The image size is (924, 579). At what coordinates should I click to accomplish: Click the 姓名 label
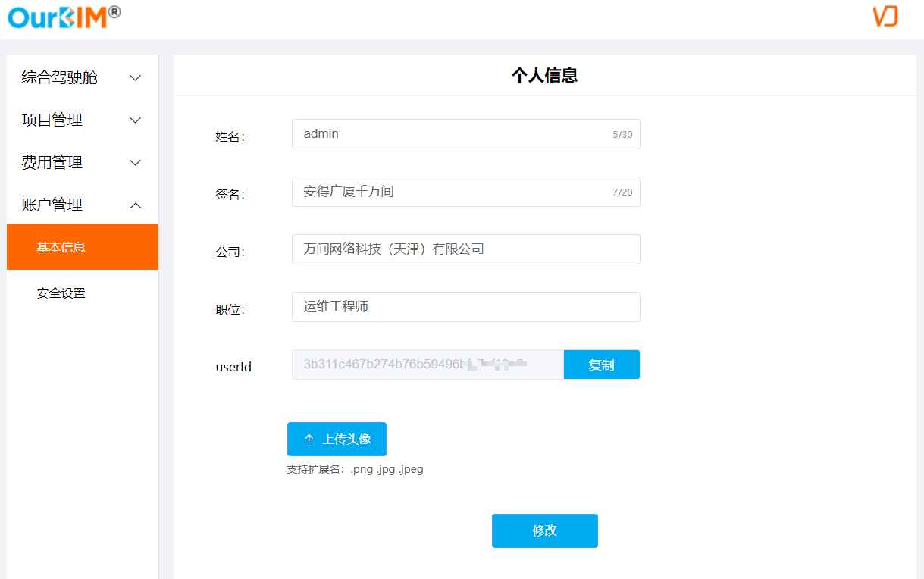(230, 136)
